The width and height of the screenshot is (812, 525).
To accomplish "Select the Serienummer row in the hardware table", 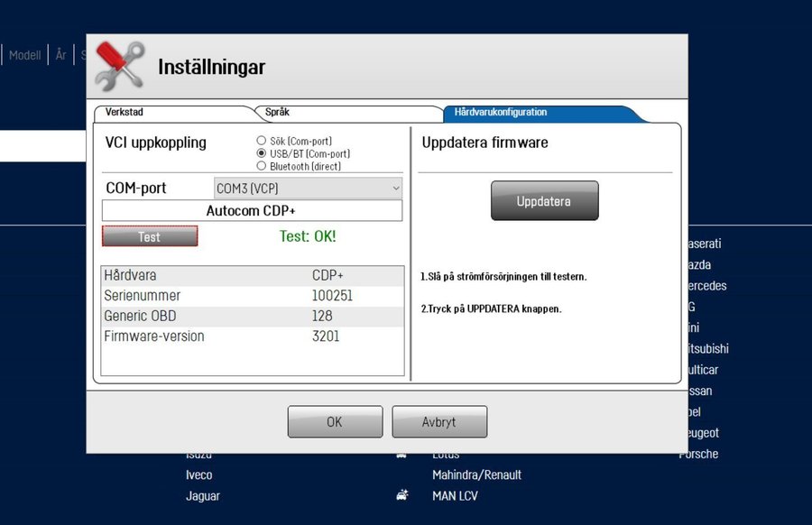I will point(252,296).
